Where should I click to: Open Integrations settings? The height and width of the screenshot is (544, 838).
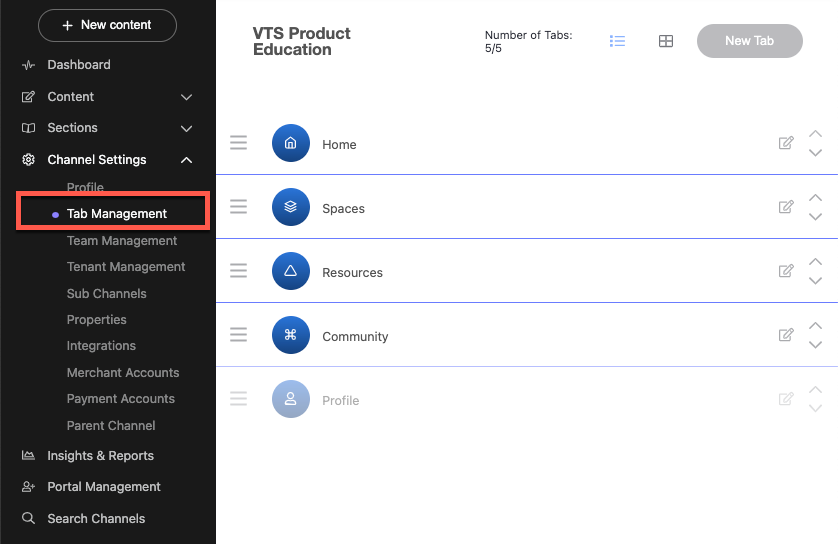[x=101, y=346]
